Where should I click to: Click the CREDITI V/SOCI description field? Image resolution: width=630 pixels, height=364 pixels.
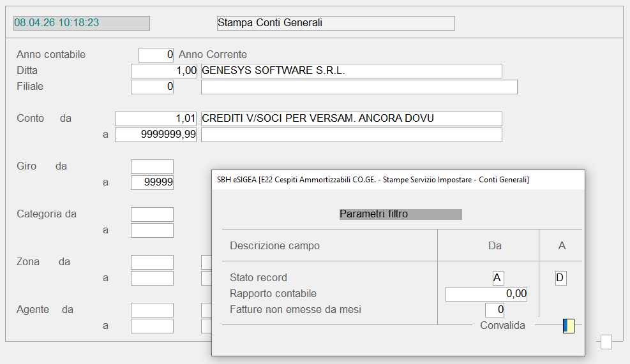click(x=351, y=119)
